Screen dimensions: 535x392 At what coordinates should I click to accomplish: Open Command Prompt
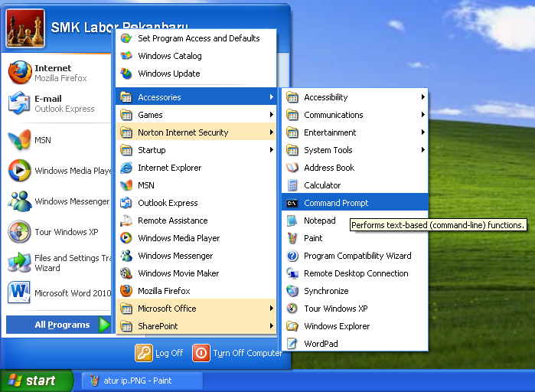coord(355,203)
